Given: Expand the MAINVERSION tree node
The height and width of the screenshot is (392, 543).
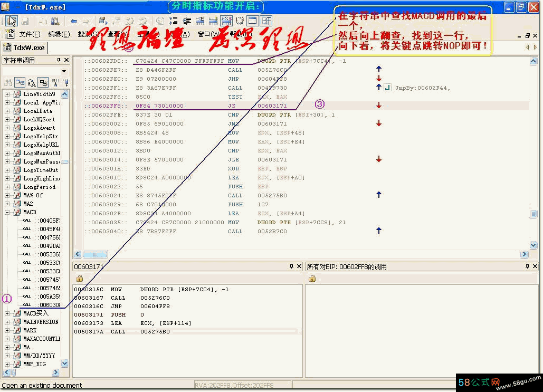Looking at the screenshot, I should tap(7, 322).
